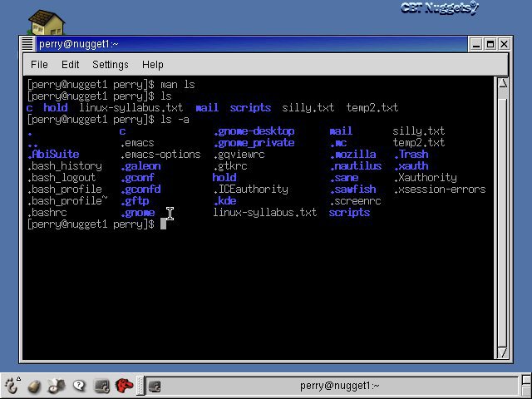Click the .bash_logout file name
This screenshot has height=399, width=532.
[62, 178]
